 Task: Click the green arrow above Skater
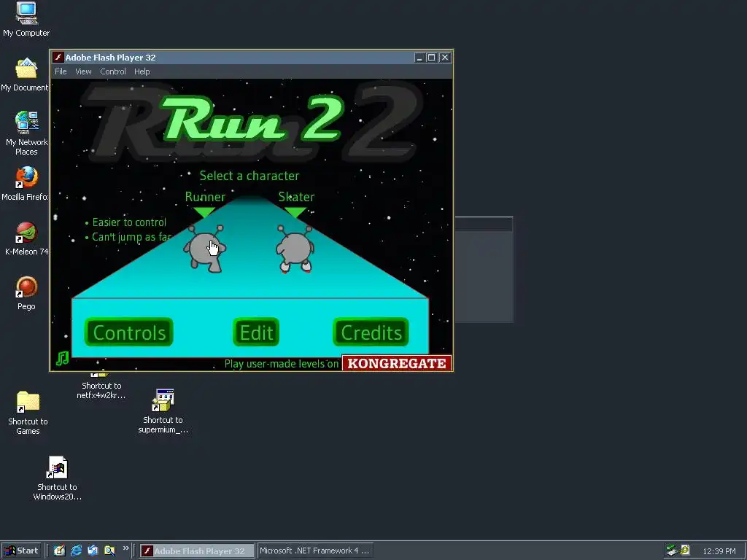tap(295, 212)
